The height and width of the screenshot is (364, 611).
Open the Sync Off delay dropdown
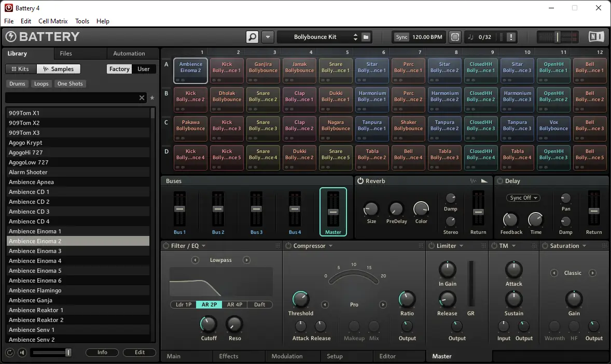coord(523,198)
